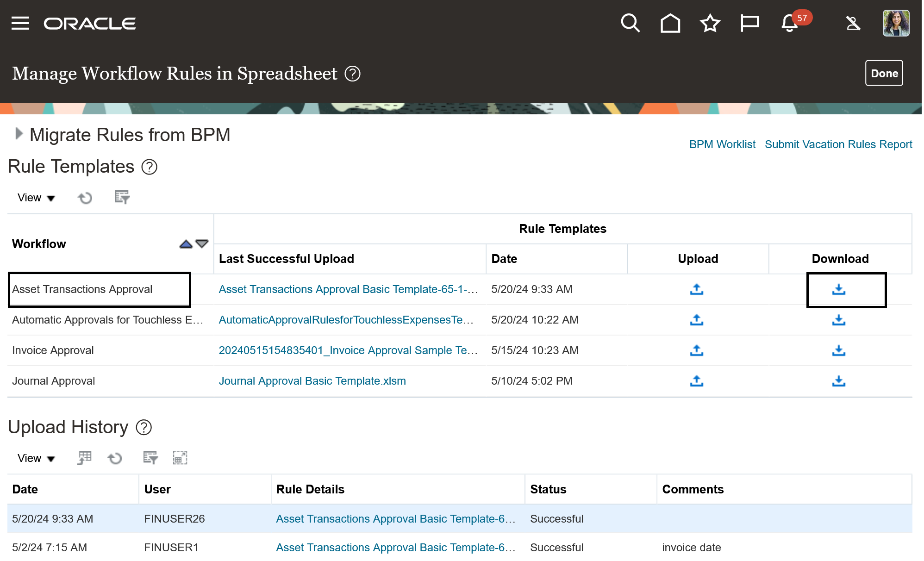Open View menu in Upload History toolbar
The image size is (924, 561).
36,458
